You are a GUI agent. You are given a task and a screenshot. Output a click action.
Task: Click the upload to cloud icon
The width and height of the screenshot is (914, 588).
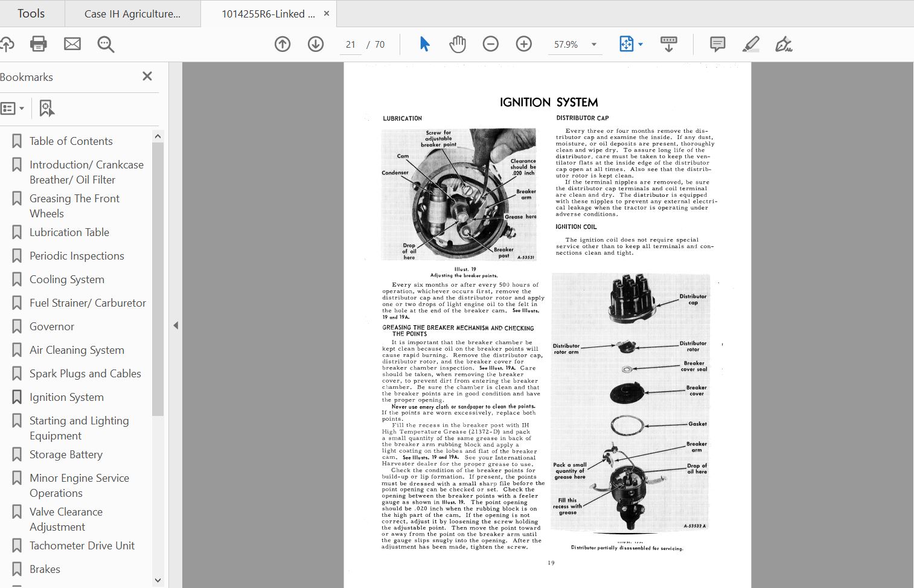pyautogui.click(x=6, y=44)
